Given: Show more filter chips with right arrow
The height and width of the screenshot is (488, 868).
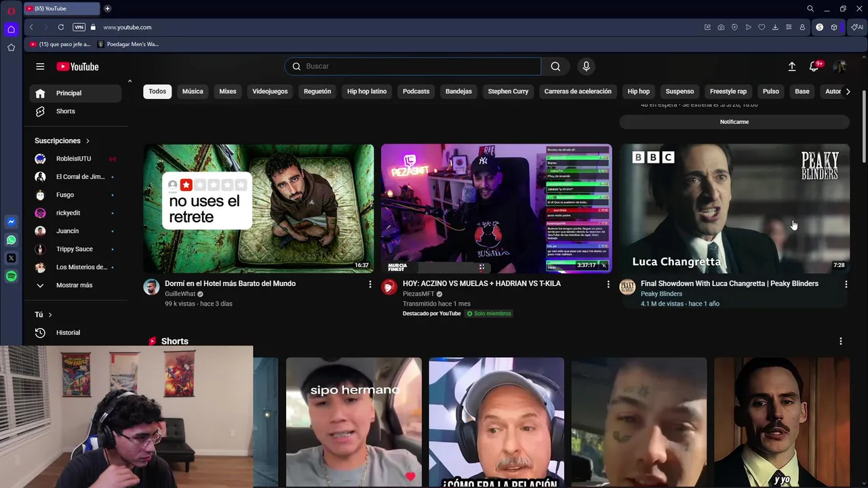Looking at the screenshot, I should coord(848,91).
